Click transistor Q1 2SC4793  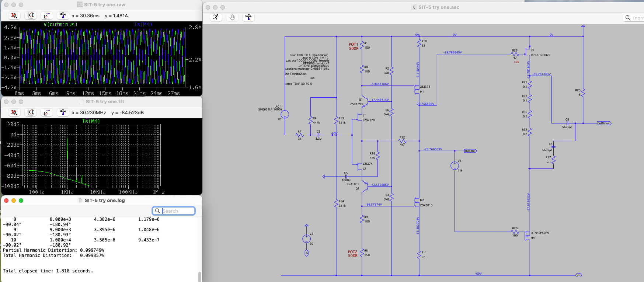click(365, 102)
